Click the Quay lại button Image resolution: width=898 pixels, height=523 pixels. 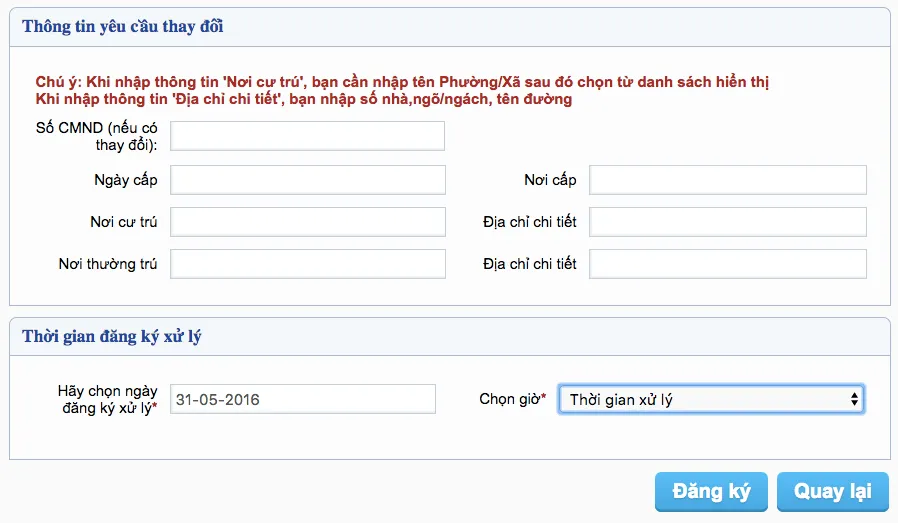(x=832, y=492)
